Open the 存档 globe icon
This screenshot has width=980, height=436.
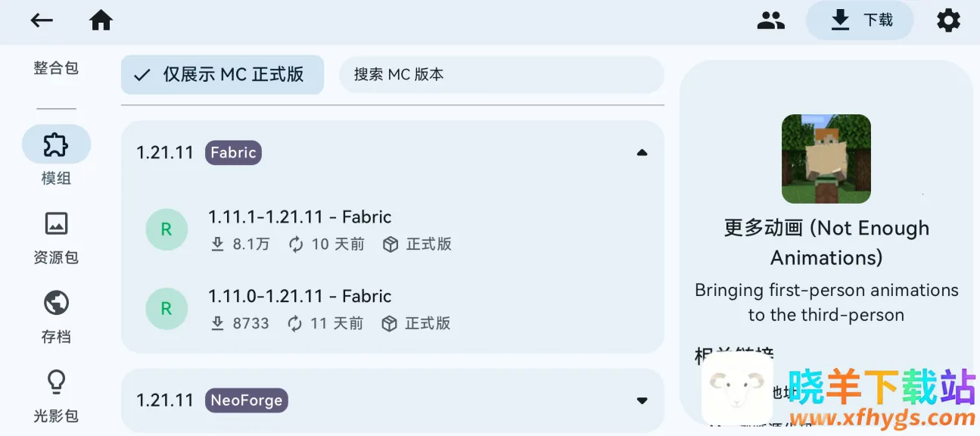click(x=56, y=303)
